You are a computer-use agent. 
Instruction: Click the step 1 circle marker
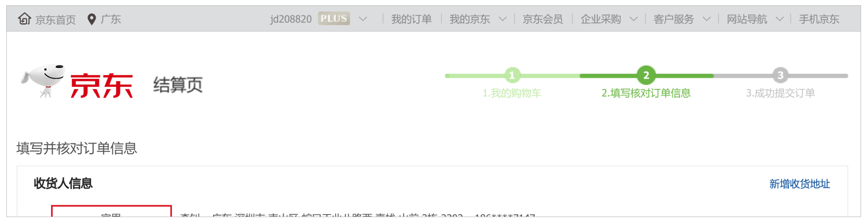pos(512,75)
